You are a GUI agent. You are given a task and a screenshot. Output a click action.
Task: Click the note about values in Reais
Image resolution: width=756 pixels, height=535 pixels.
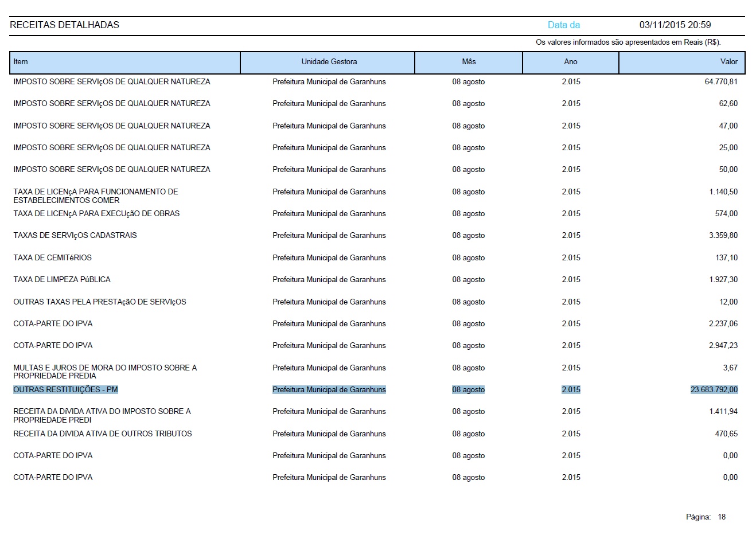(x=628, y=42)
